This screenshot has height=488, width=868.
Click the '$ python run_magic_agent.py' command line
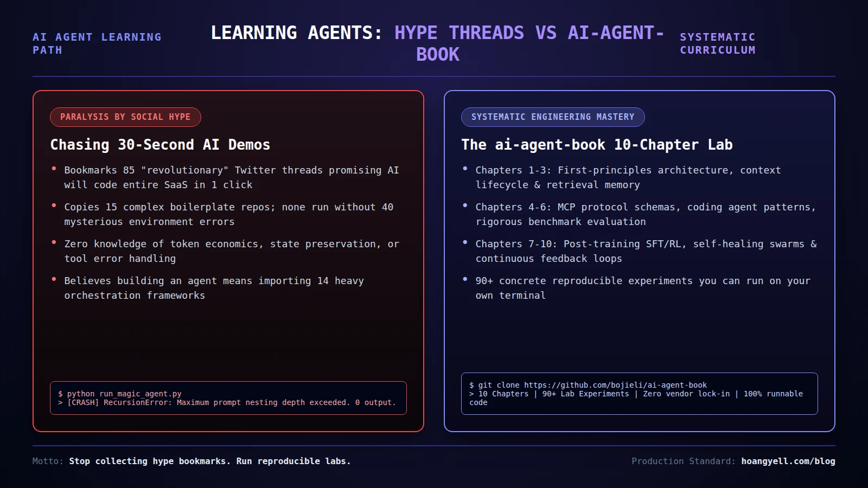pyautogui.click(x=120, y=394)
